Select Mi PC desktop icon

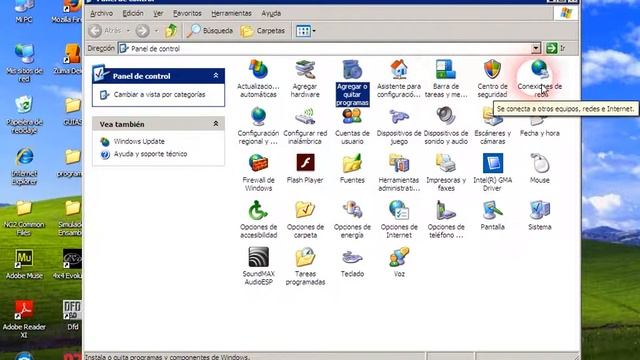coord(24,11)
